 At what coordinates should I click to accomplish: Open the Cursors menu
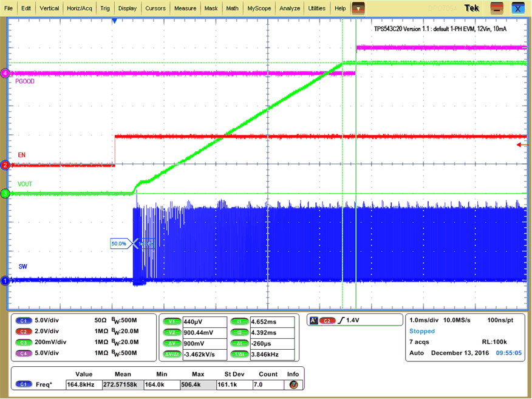155,8
